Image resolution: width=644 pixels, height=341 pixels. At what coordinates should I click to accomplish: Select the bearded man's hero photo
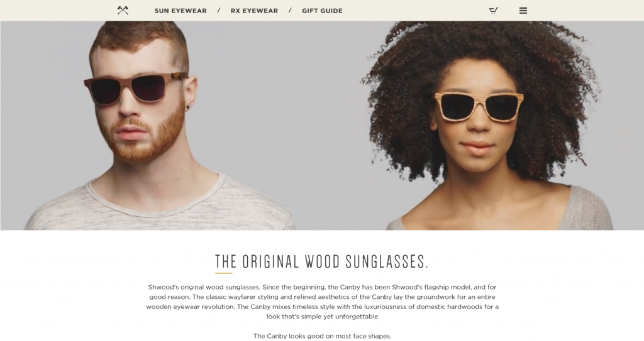tap(160, 125)
